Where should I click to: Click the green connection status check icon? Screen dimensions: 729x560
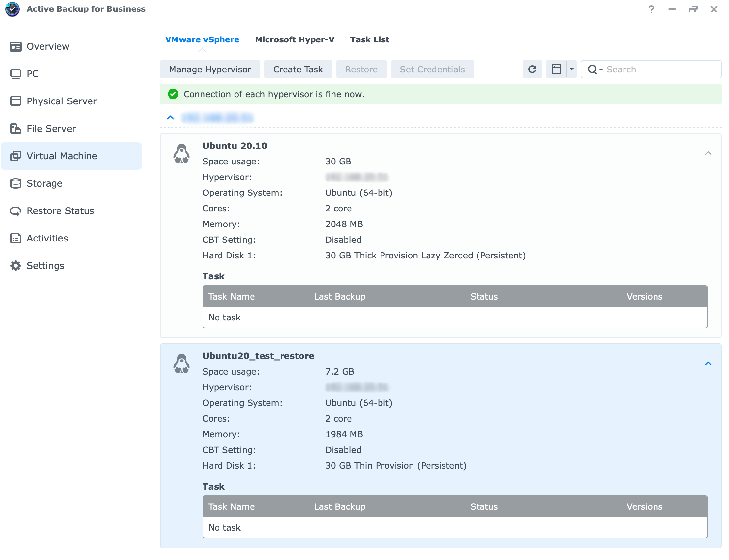point(173,94)
